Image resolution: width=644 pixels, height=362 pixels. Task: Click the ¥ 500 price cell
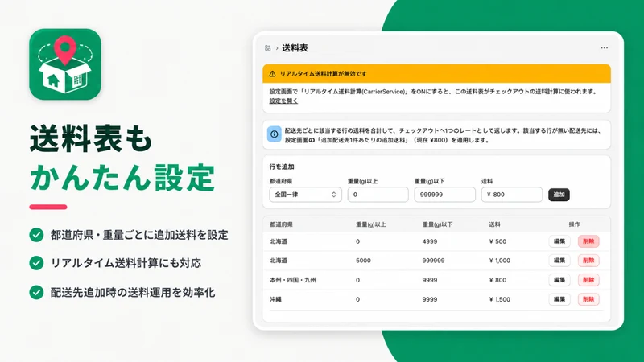point(497,241)
